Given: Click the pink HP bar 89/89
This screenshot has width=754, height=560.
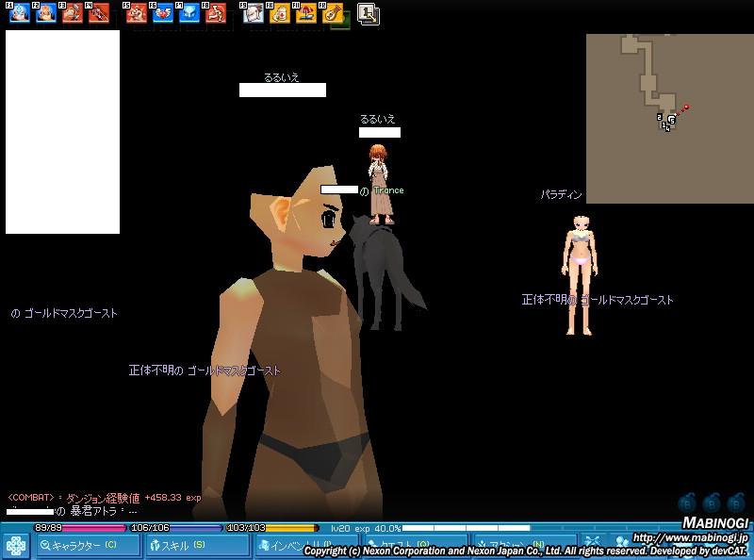Looking at the screenshot, I should [80, 528].
